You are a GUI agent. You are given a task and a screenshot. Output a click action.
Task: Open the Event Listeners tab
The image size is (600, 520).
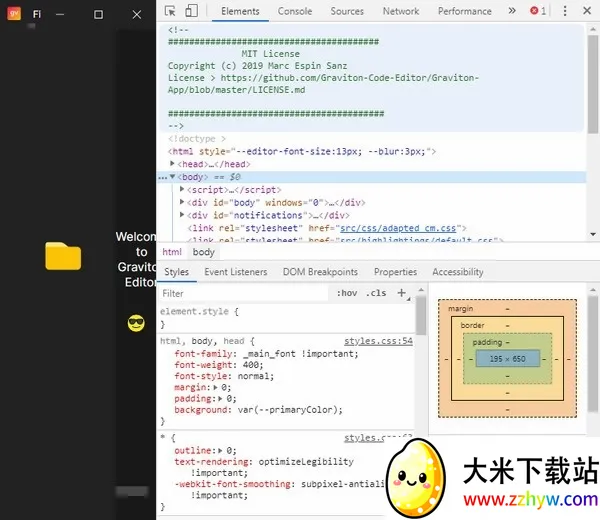[x=236, y=272]
